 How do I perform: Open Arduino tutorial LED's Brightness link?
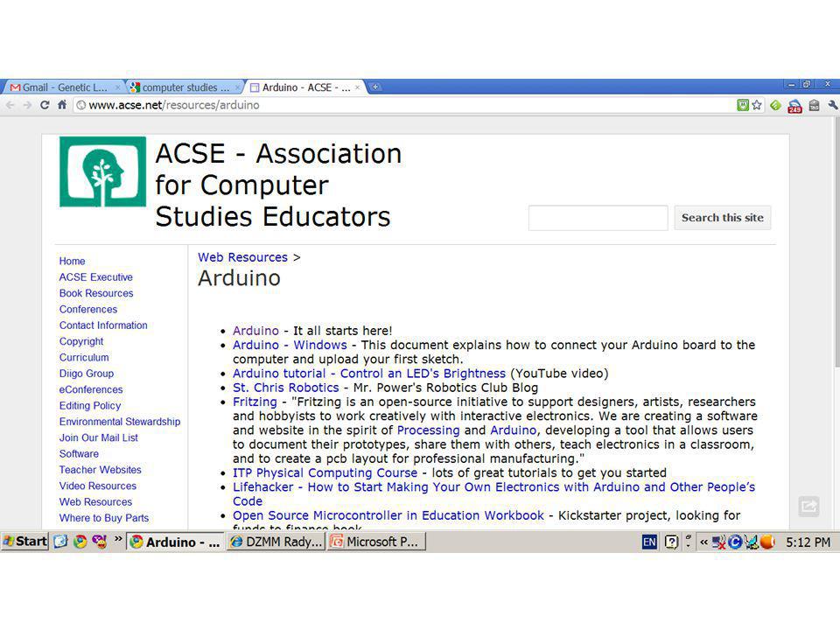coord(369,374)
